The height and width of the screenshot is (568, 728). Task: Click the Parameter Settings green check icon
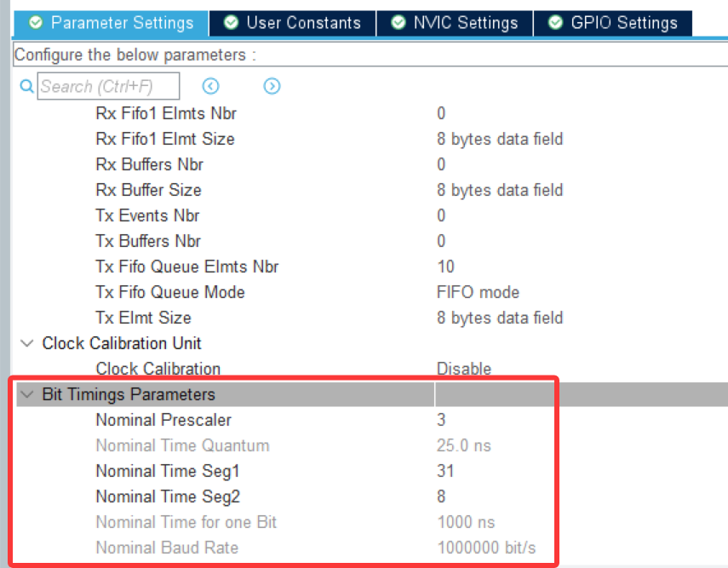coord(36,23)
